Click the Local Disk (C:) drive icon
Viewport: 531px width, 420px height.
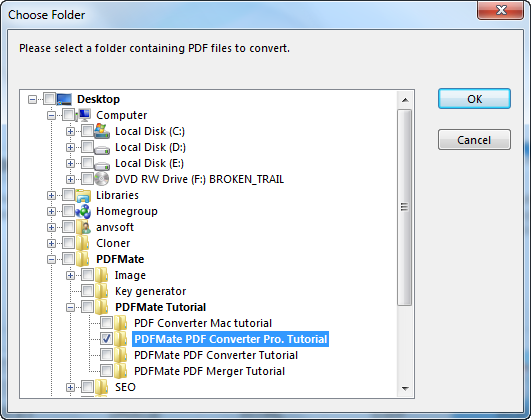tap(102, 131)
